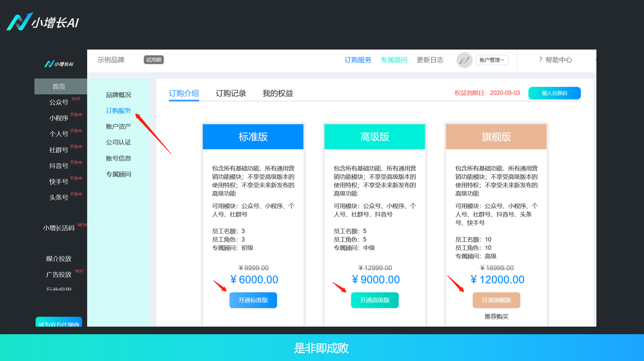
Task: Click the 标准版 plan header
Action: [253, 137]
